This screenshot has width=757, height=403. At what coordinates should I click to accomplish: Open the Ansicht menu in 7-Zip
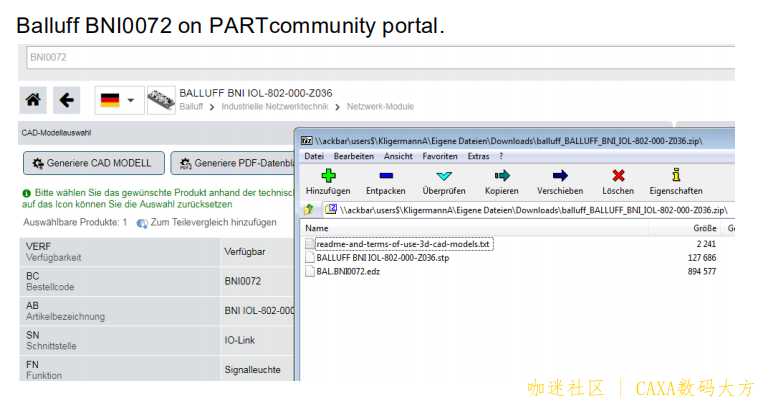point(398,156)
